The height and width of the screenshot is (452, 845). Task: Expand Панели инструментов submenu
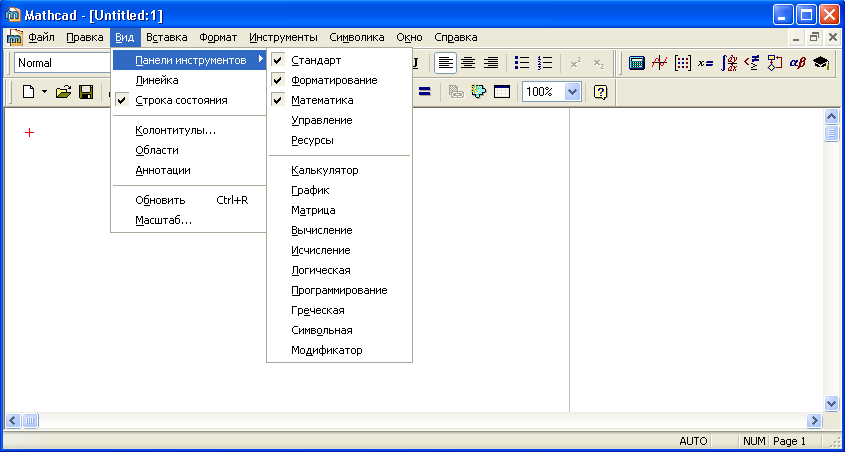pyautogui.click(x=190, y=60)
